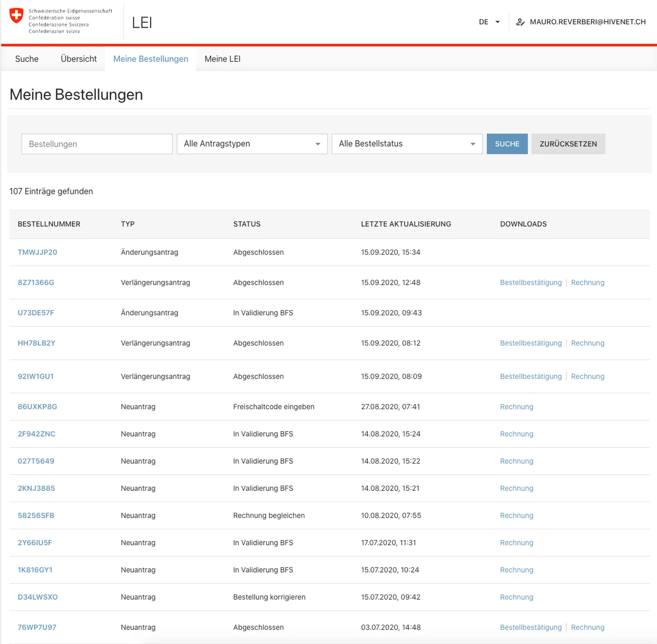Click the ZURÜCKSETZEN button
This screenshot has height=644, width=657.
click(x=568, y=144)
